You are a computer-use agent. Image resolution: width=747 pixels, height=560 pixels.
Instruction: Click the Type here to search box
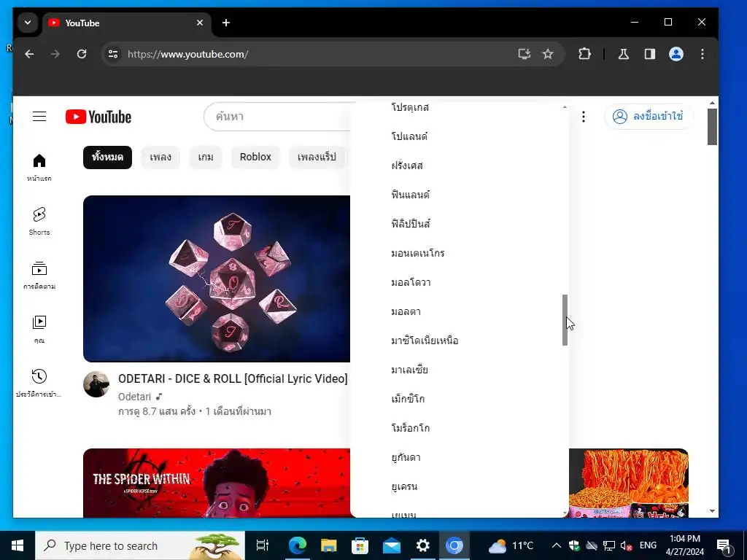(140, 545)
